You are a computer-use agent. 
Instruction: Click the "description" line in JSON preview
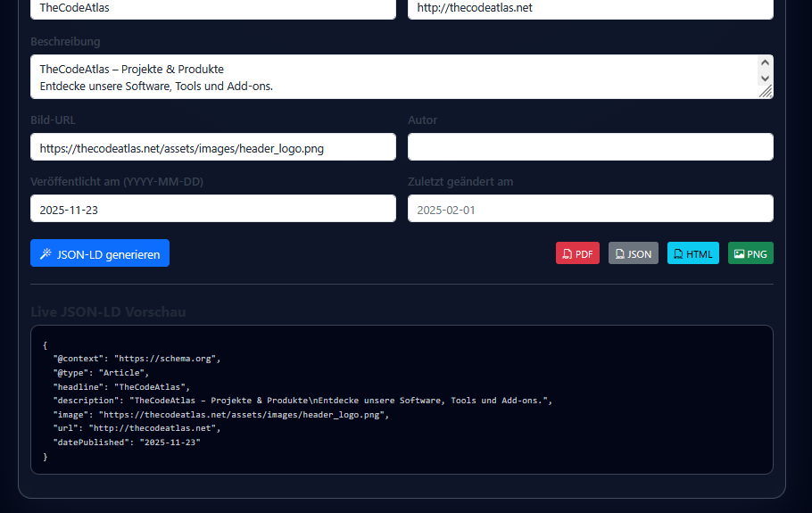coord(302,401)
